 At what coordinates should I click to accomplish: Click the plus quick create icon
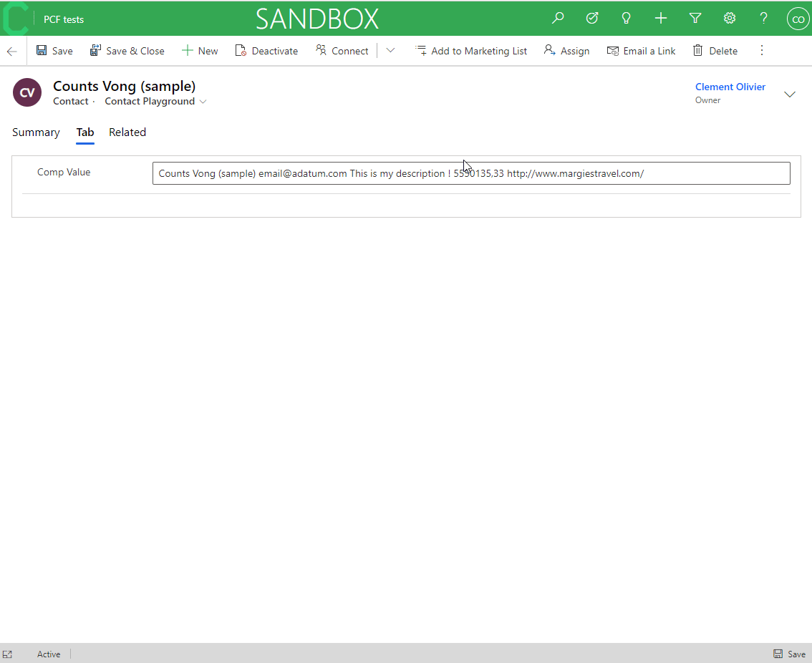(660, 19)
